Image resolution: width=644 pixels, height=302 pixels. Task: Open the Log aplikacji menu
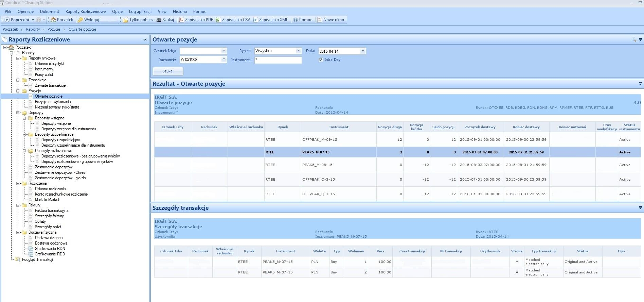click(x=140, y=11)
